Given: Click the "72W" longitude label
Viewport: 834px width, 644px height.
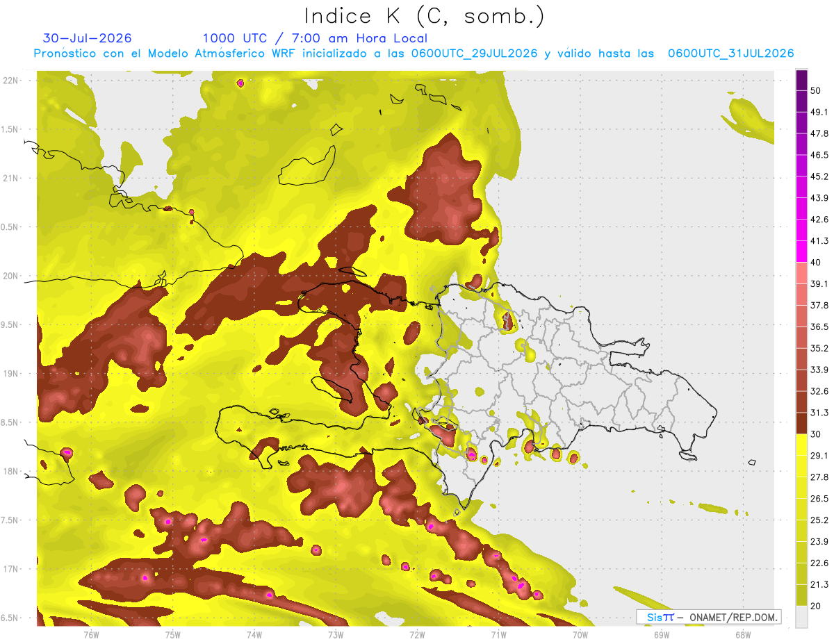Looking at the screenshot, I should 417,634.
